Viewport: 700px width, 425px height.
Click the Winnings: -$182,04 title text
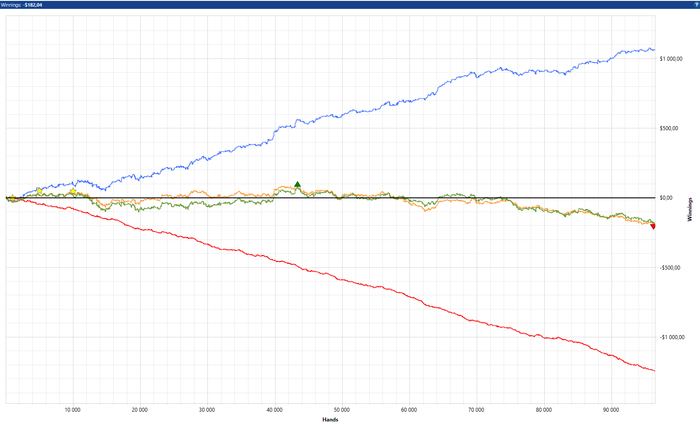(22, 5)
